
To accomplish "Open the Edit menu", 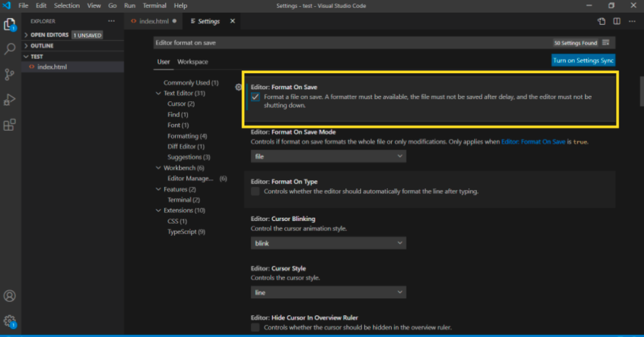I will 41,6.
